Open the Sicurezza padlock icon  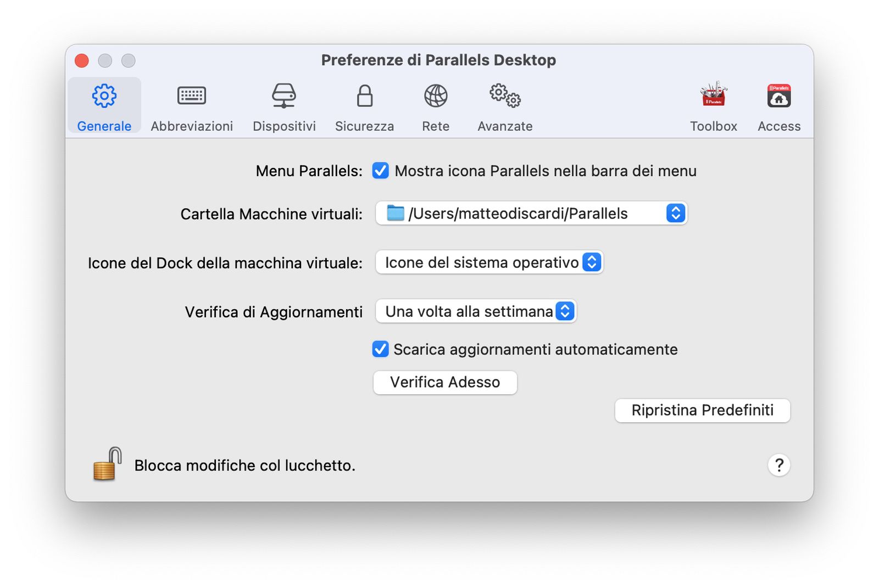[x=365, y=96]
